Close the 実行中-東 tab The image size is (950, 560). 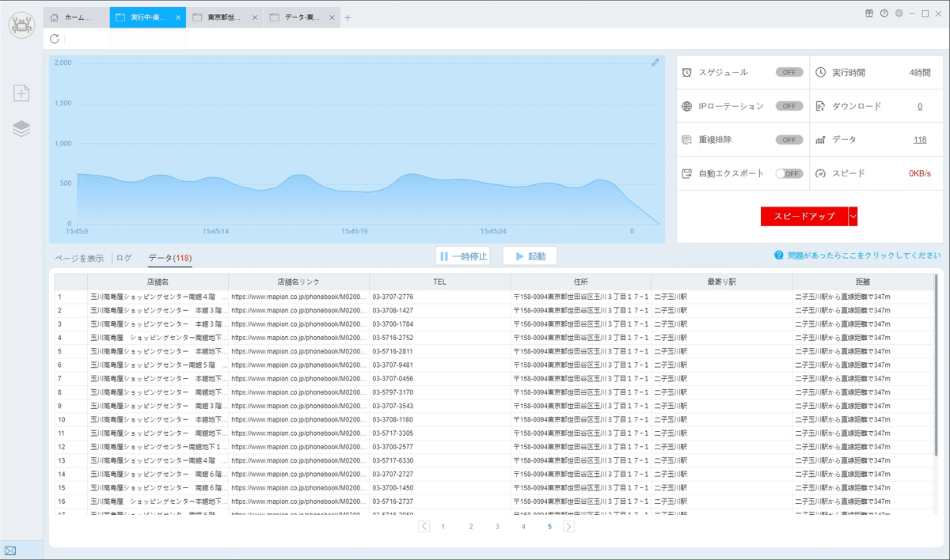(x=177, y=17)
